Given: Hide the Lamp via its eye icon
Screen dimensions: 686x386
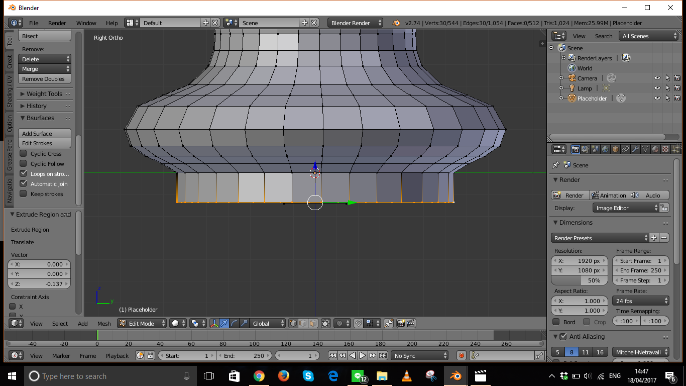Looking at the screenshot, I should [x=657, y=88].
